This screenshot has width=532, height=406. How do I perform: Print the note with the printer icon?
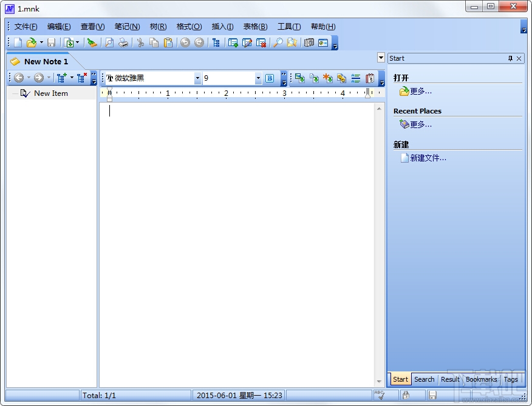tap(123, 42)
